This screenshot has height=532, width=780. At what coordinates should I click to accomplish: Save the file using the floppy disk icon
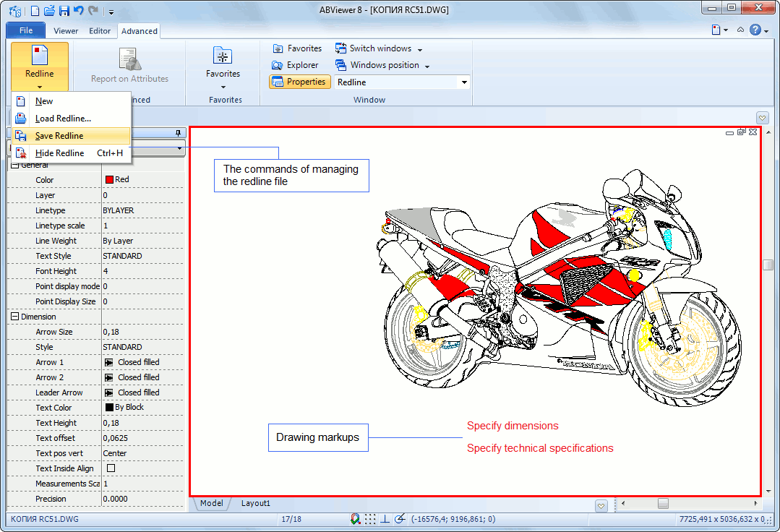point(64,10)
